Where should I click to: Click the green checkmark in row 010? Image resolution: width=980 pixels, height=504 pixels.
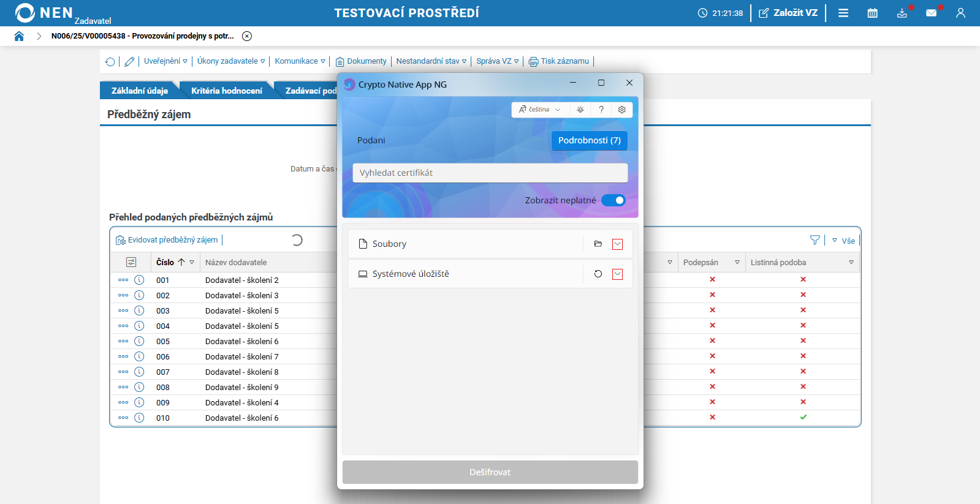(803, 417)
